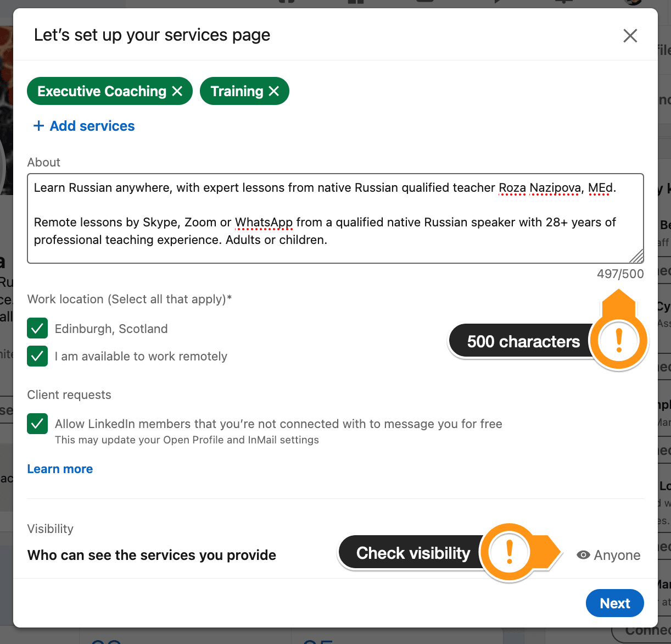Image resolution: width=671 pixels, height=644 pixels.
Task: Click the Client requests heading
Action: pyautogui.click(x=69, y=395)
